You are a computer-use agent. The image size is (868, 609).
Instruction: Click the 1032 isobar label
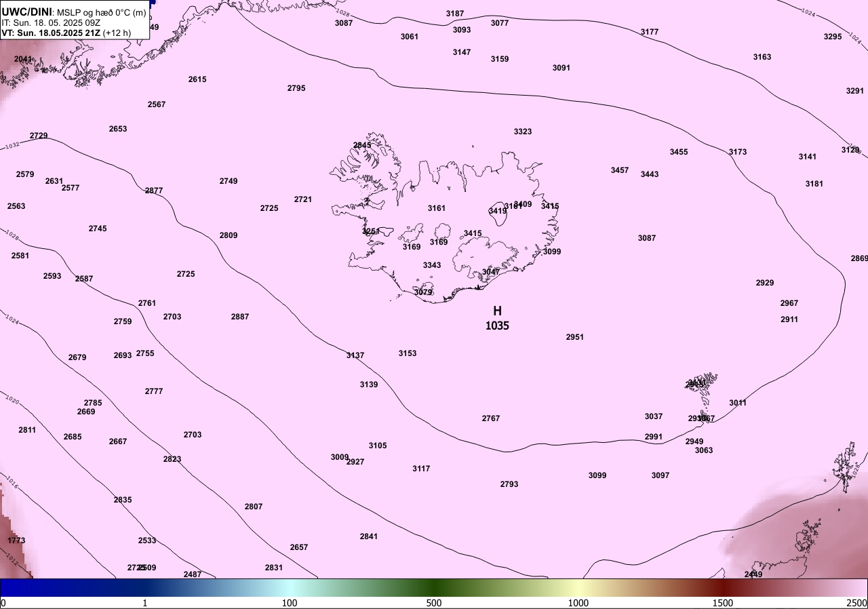[12, 146]
